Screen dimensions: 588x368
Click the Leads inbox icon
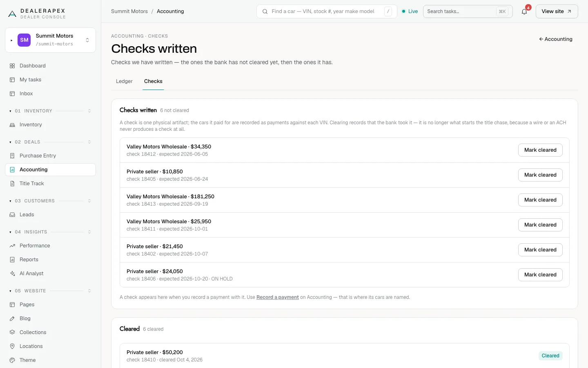pyautogui.click(x=12, y=215)
